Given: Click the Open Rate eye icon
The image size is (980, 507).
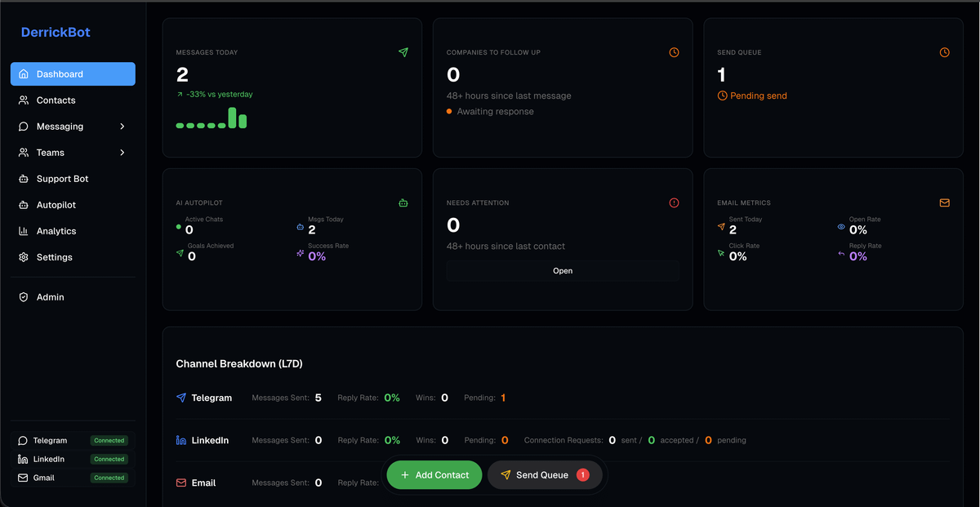Looking at the screenshot, I should click(841, 227).
